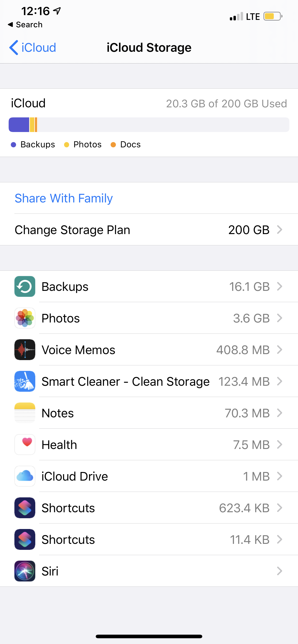Tap the Health heart icon
Viewport: 298px width, 644px height.
[x=24, y=444]
